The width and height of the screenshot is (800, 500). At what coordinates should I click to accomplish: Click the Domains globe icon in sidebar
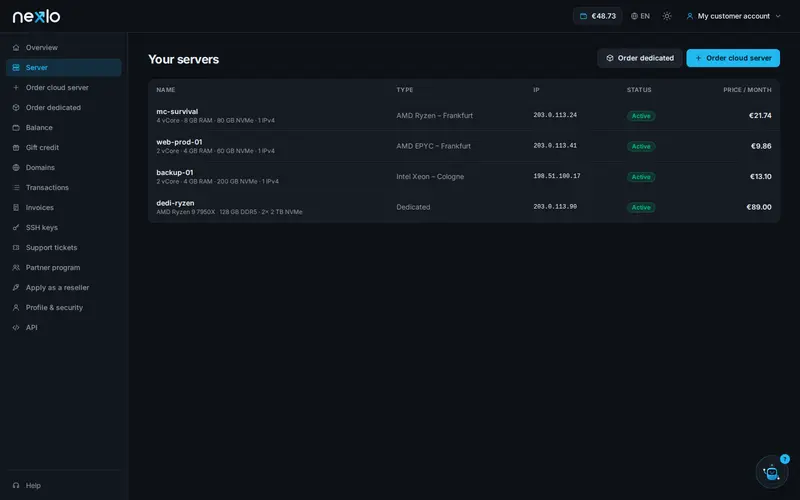coord(16,167)
